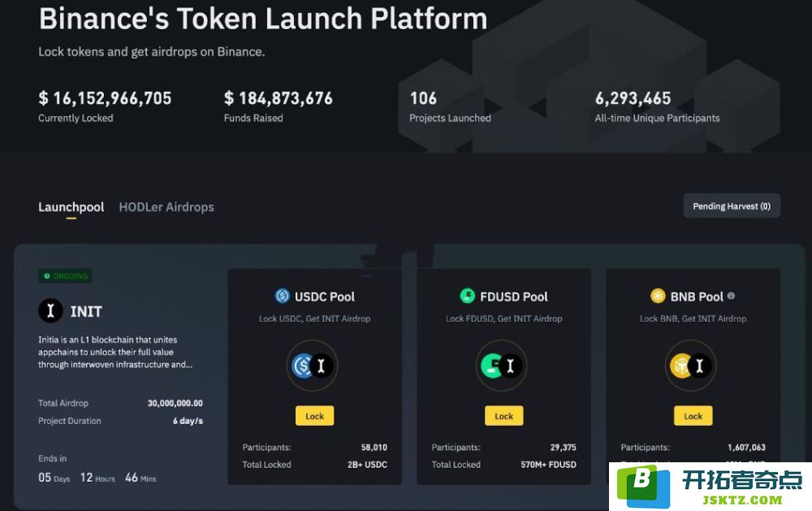Select the Launchpool tab
This screenshot has height=511, width=812.
(x=71, y=207)
